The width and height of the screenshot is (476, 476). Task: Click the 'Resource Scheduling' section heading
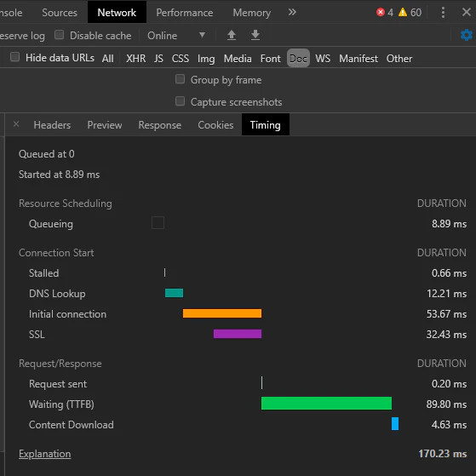pyautogui.click(x=66, y=204)
